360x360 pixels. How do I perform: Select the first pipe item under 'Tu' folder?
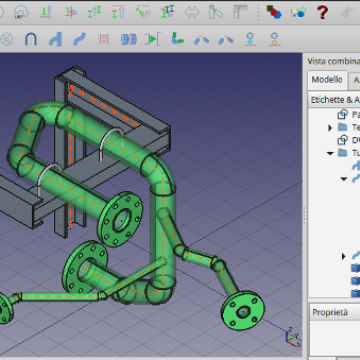pos(355,166)
